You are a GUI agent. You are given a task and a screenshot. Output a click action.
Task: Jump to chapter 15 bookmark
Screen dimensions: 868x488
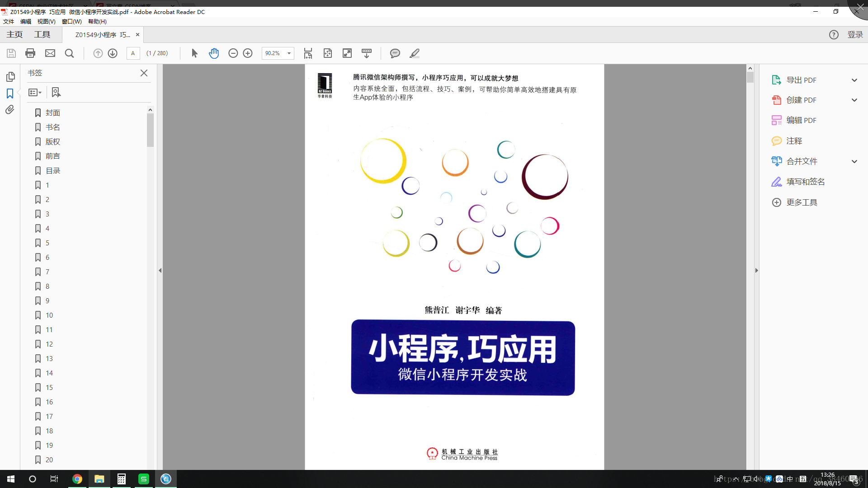point(49,388)
